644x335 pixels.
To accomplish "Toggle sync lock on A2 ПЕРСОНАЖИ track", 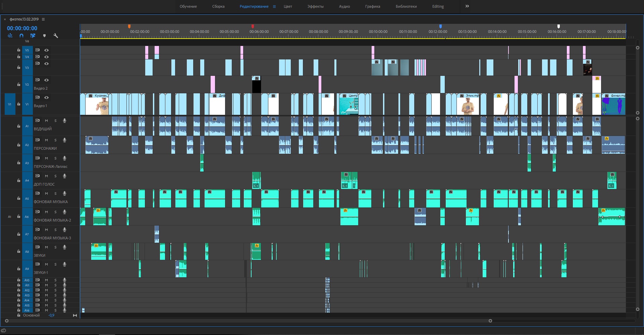I will click(38, 140).
